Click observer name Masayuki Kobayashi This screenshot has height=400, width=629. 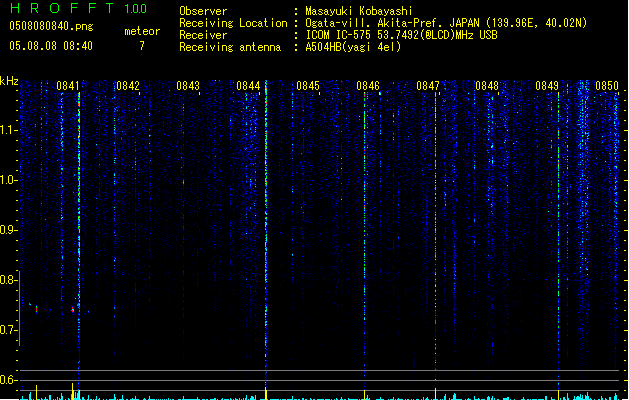tap(359, 11)
